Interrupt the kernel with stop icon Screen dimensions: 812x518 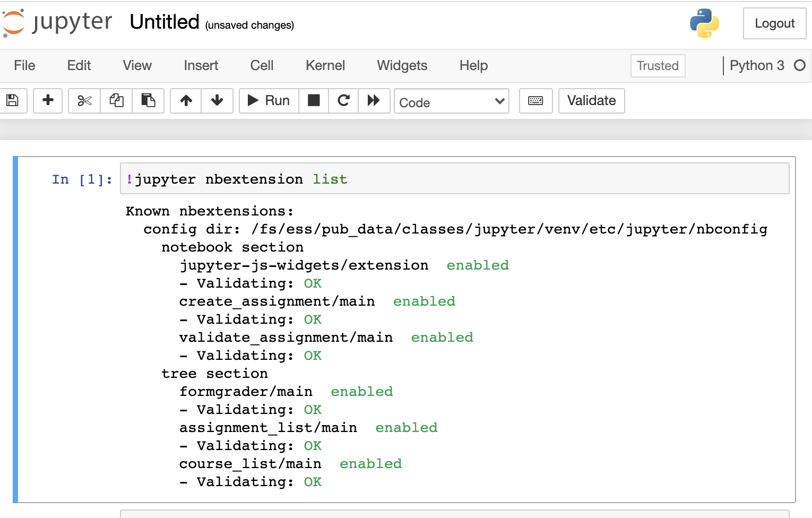[314, 100]
